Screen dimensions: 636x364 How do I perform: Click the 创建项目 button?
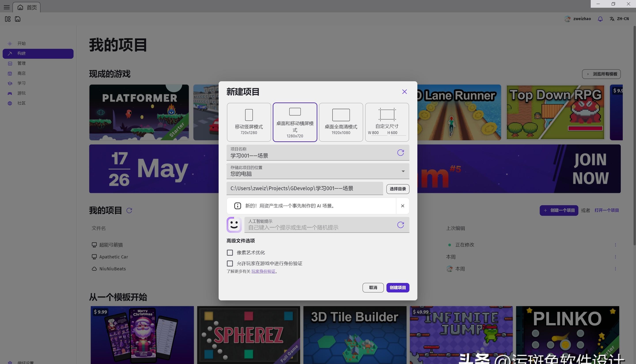tap(397, 288)
